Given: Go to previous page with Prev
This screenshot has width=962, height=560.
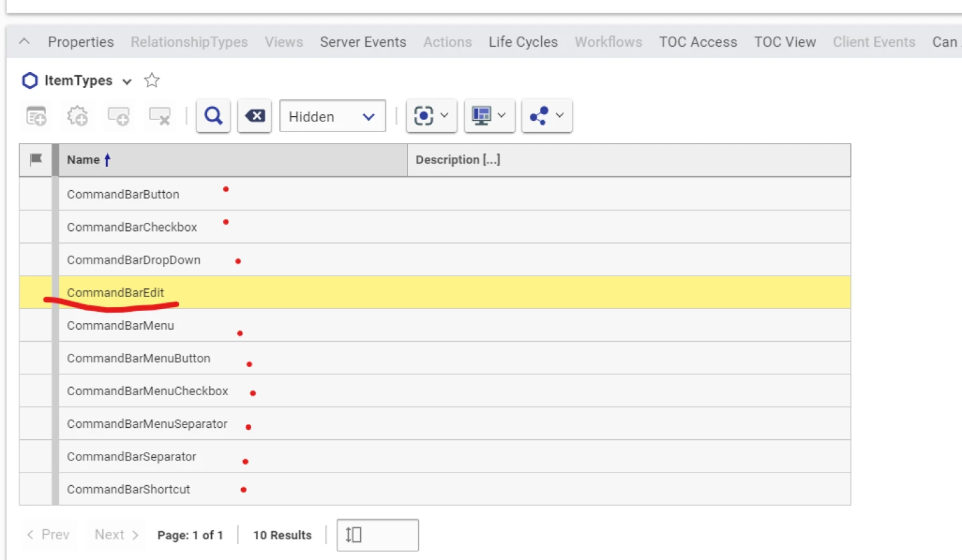Looking at the screenshot, I should [x=48, y=535].
